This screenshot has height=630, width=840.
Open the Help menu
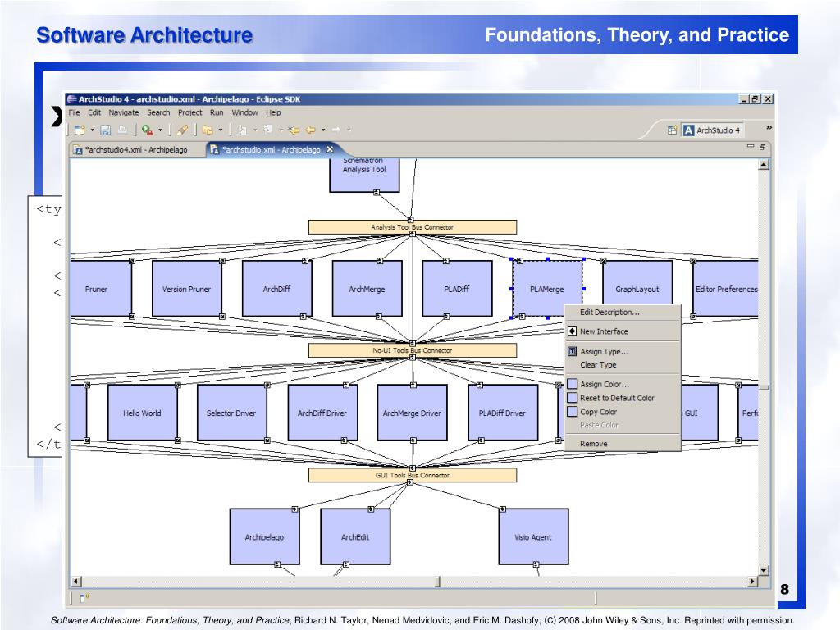coord(273,112)
